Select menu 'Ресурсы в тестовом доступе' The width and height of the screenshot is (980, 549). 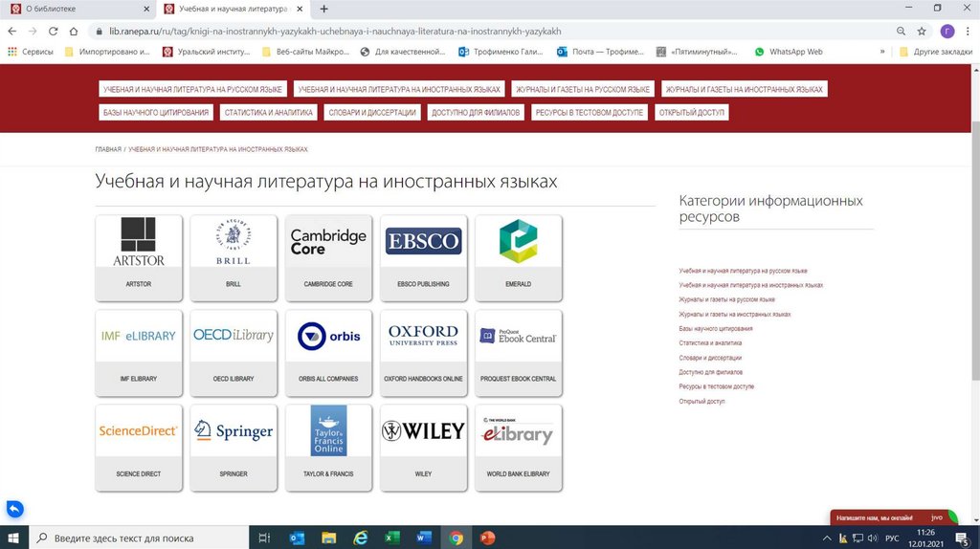[589, 113]
